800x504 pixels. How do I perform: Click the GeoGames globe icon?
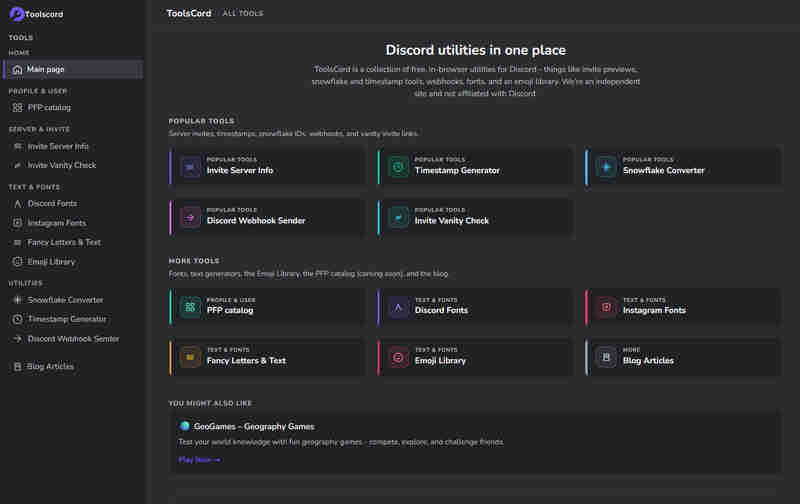[x=185, y=426]
